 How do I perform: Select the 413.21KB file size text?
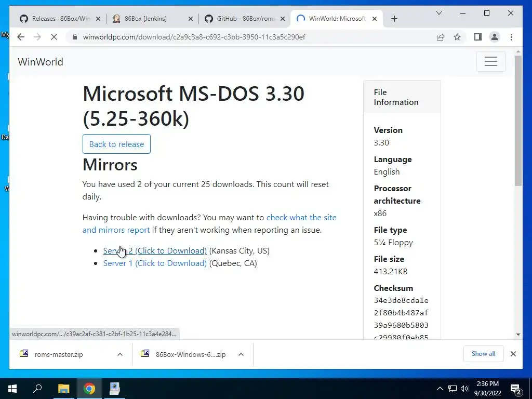(x=391, y=271)
